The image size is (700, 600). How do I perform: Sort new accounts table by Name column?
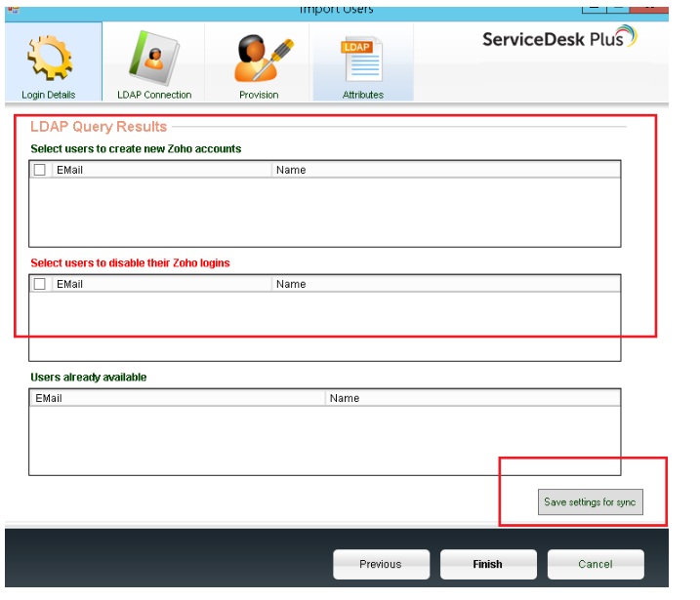coord(445,170)
